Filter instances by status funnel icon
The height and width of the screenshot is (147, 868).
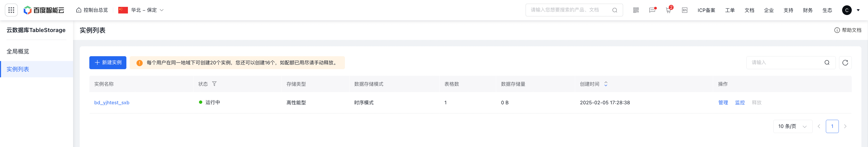[214, 84]
